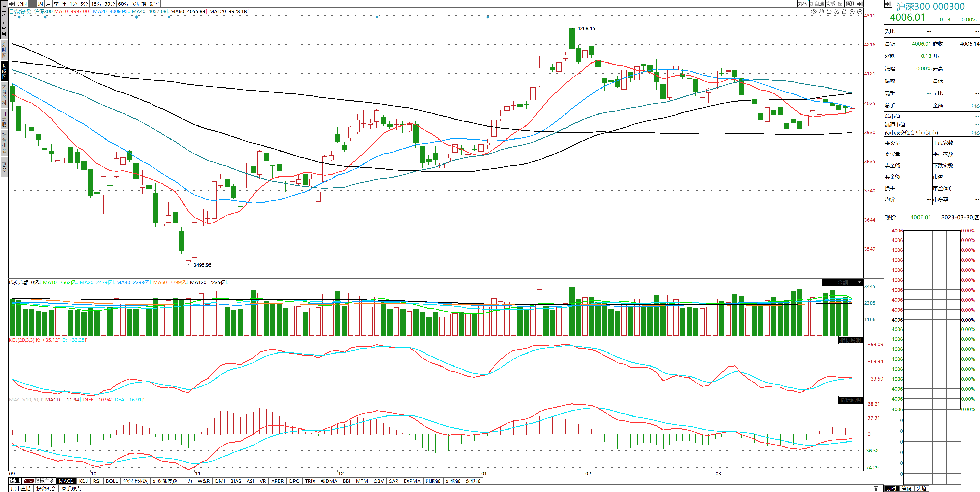980x492 pixels.
Task: Toggle the chart lock icon
Action: pyautogui.click(x=844, y=12)
